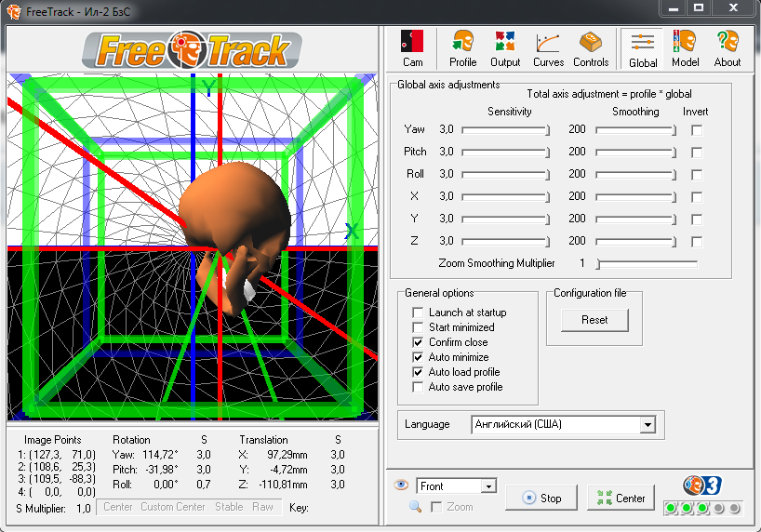
Task: Adjust X sensitivity slider
Action: pos(506,197)
